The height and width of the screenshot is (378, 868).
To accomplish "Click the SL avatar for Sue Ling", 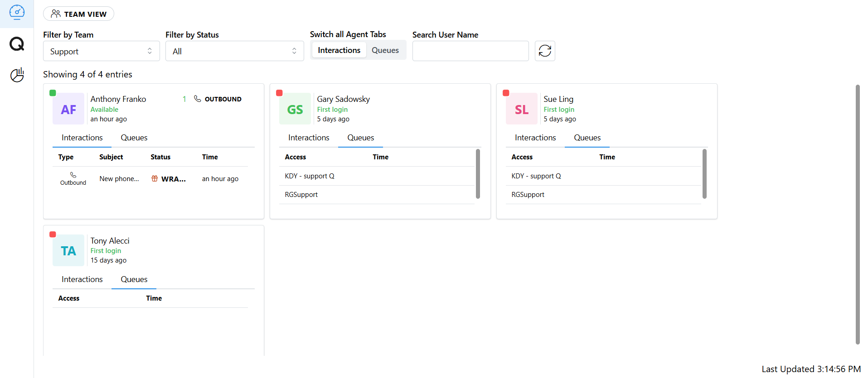I will tap(522, 109).
